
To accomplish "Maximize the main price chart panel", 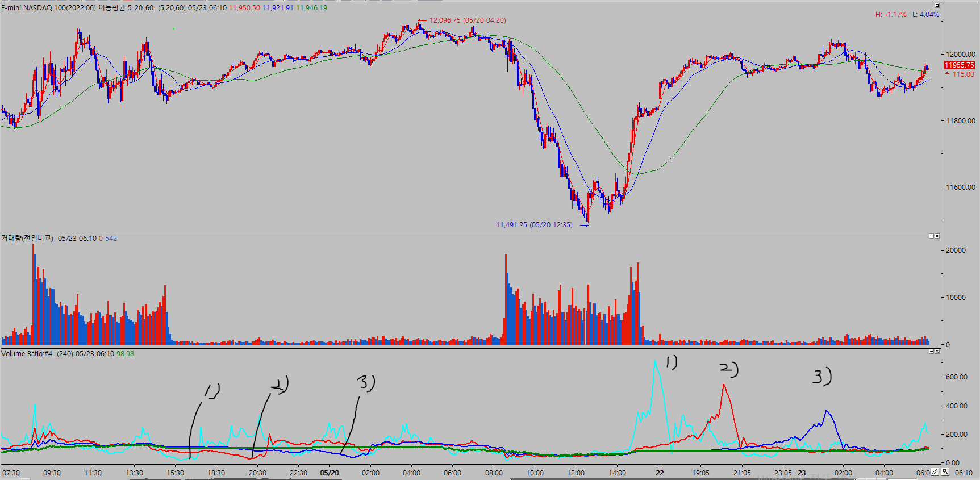I will click(x=937, y=6).
